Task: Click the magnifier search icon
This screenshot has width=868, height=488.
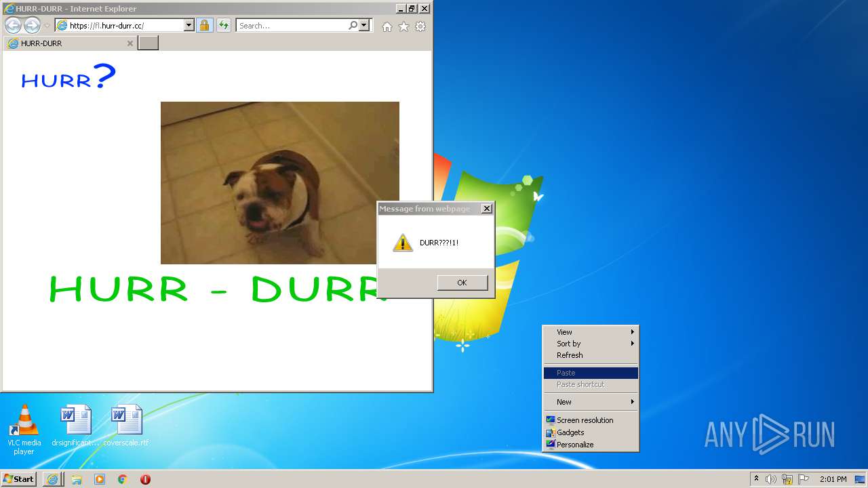Action: tap(353, 26)
